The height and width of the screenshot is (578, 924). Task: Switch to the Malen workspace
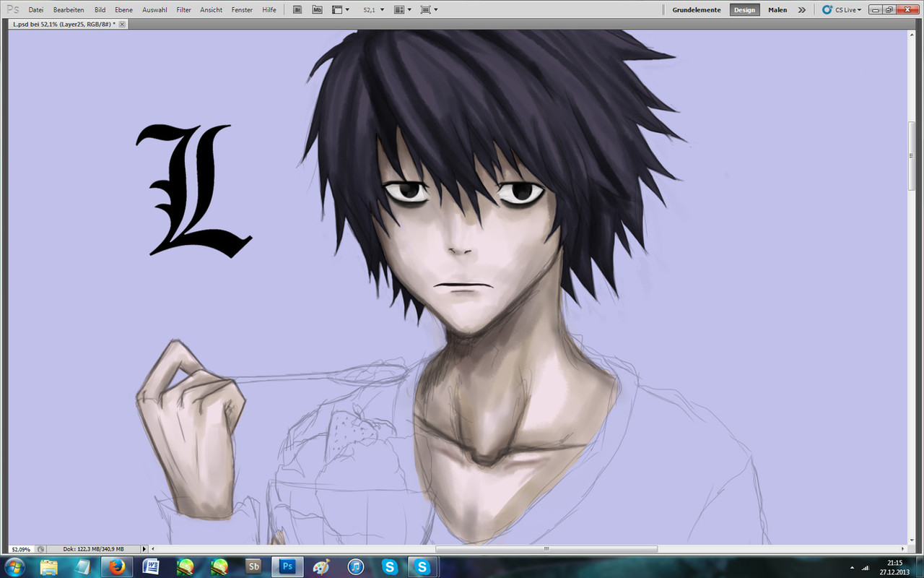tap(777, 10)
